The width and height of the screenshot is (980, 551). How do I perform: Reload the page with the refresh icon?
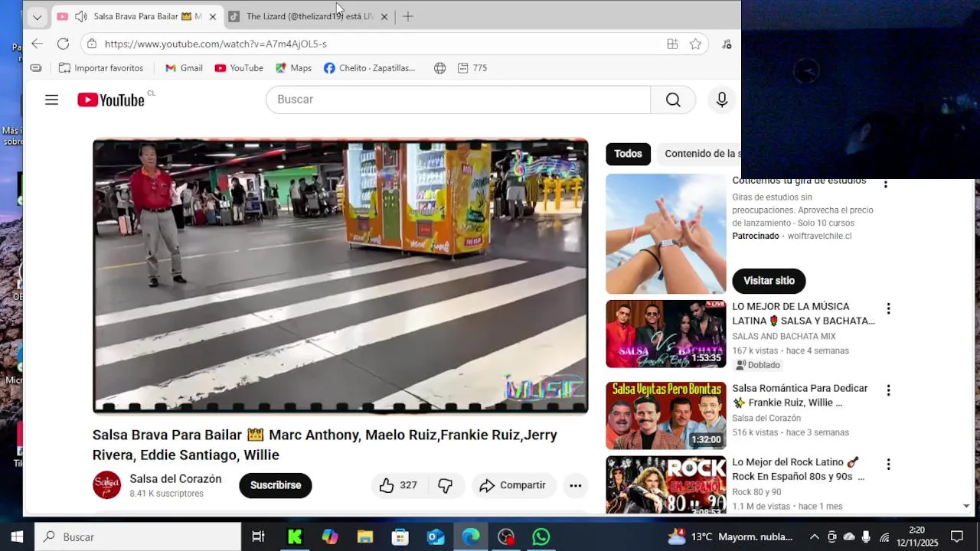pyautogui.click(x=63, y=44)
